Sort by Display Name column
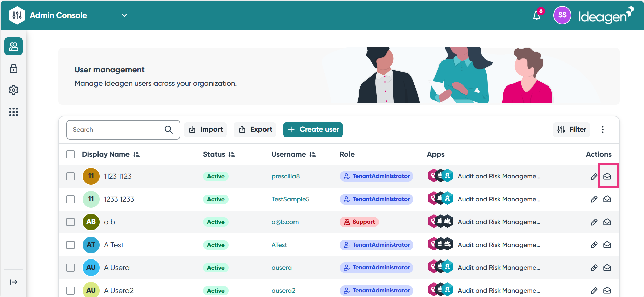The width and height of the screenshot is (644, 297). [x=136, y=154]
